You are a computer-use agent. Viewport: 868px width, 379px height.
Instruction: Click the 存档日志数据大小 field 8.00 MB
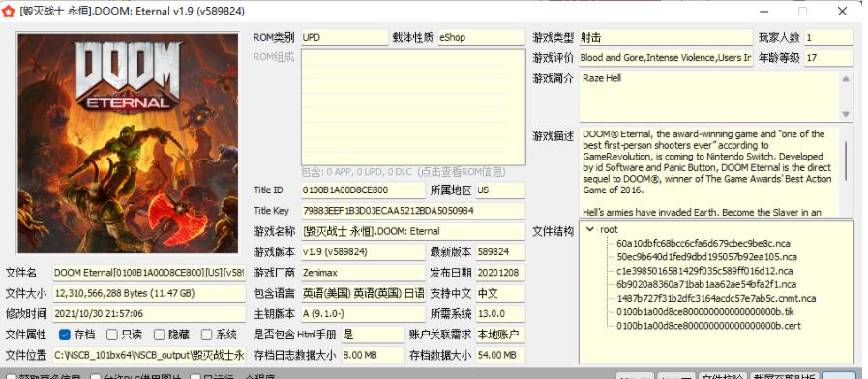(374, 355)
